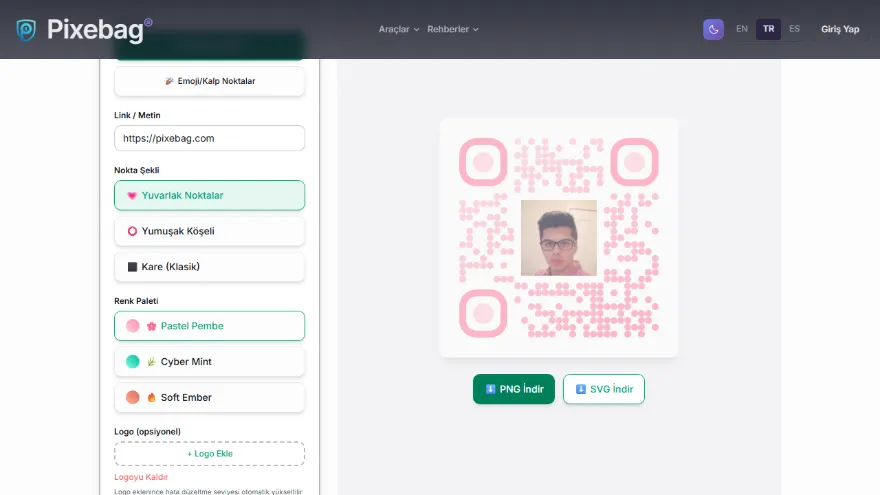The width and height of the screenshot is (880, 495).
Task: Select Emoji/Kalp Noktalar option
Action: (x=209, y=81)
